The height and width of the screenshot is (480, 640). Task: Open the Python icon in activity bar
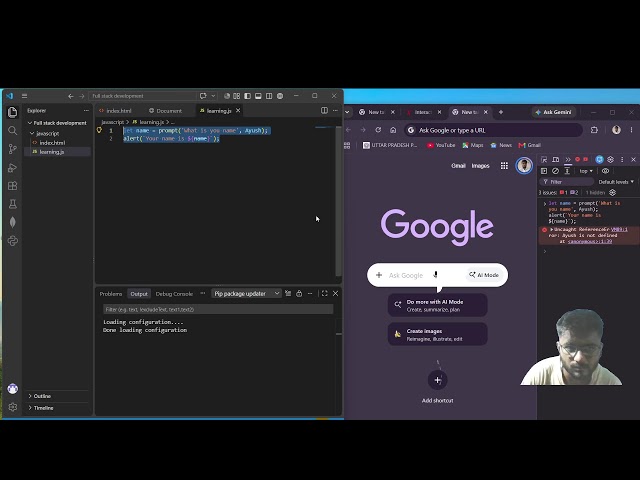[x=13, y=241]
